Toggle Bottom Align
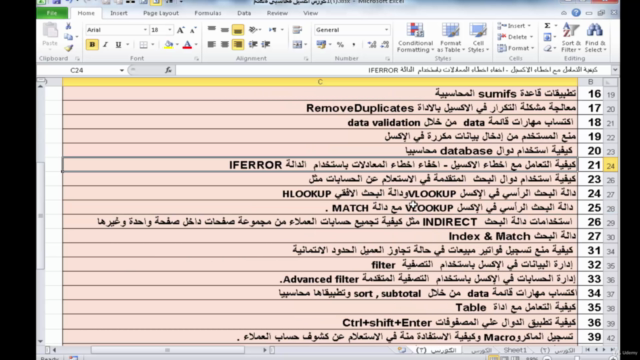 coord(238,29)
